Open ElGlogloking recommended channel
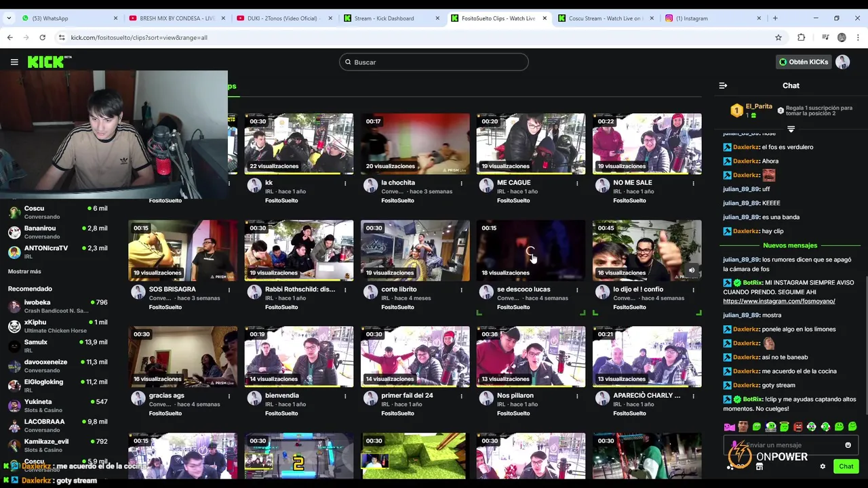 click(x=58, y=385)
